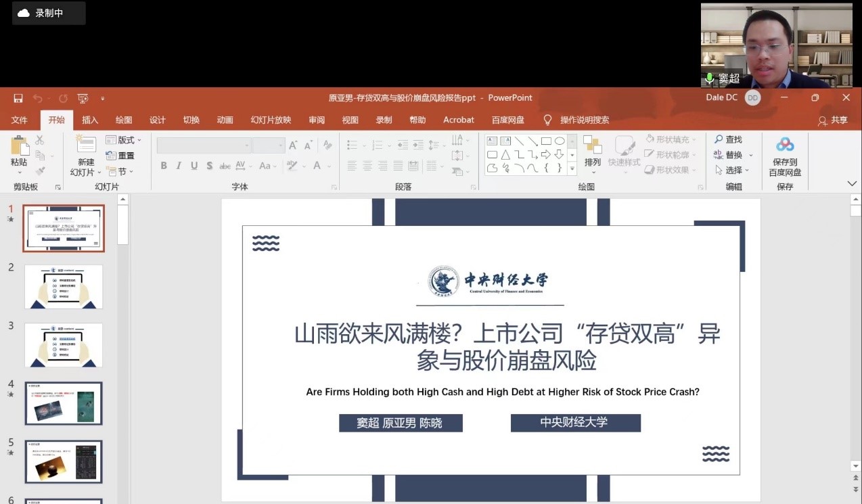Click Replace (替换) in the ribbon
Image resolution: width=862 pixels, height=504 pixels.
click(x=734, y=154)
